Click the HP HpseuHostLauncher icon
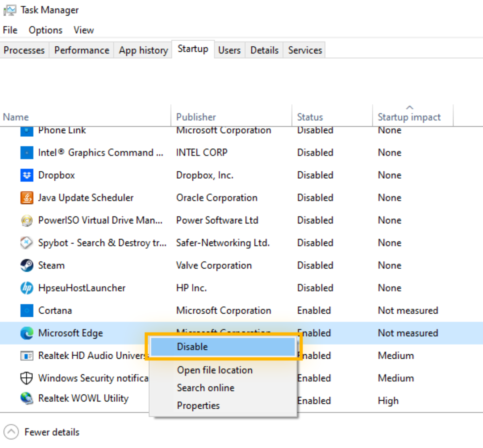 27,288
